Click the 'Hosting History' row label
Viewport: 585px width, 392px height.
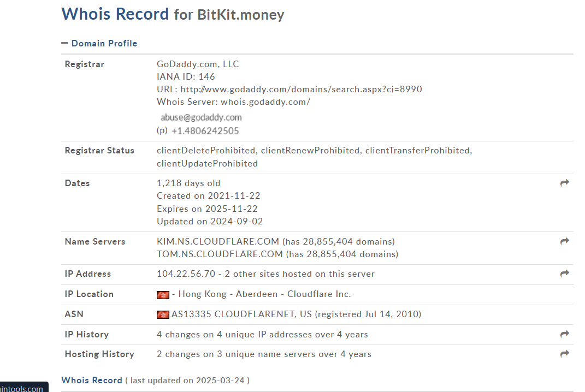click(x=99, y=354)
